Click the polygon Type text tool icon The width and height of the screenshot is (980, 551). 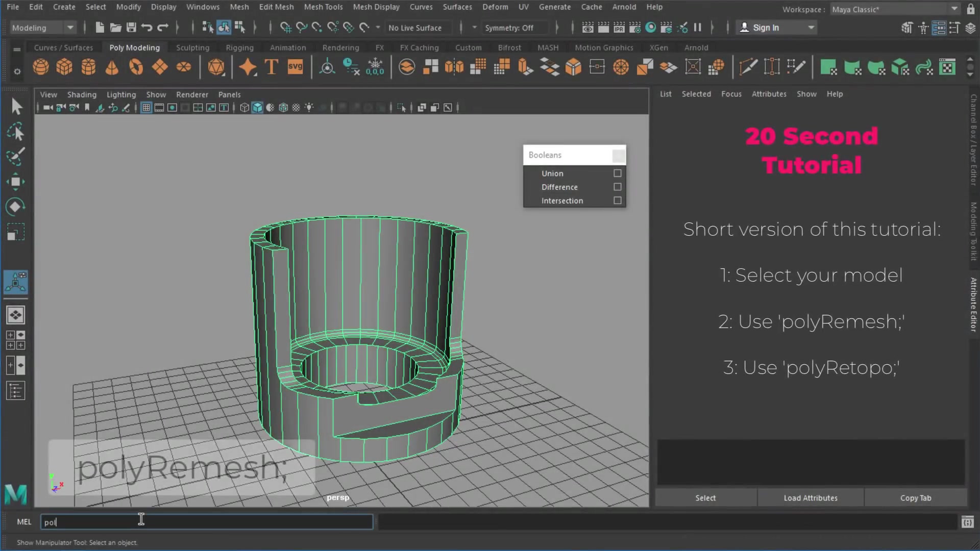point(272,67)
